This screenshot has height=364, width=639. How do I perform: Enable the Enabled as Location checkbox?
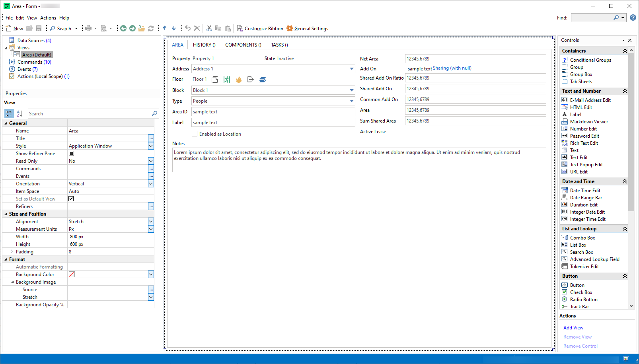pos(195,134)
